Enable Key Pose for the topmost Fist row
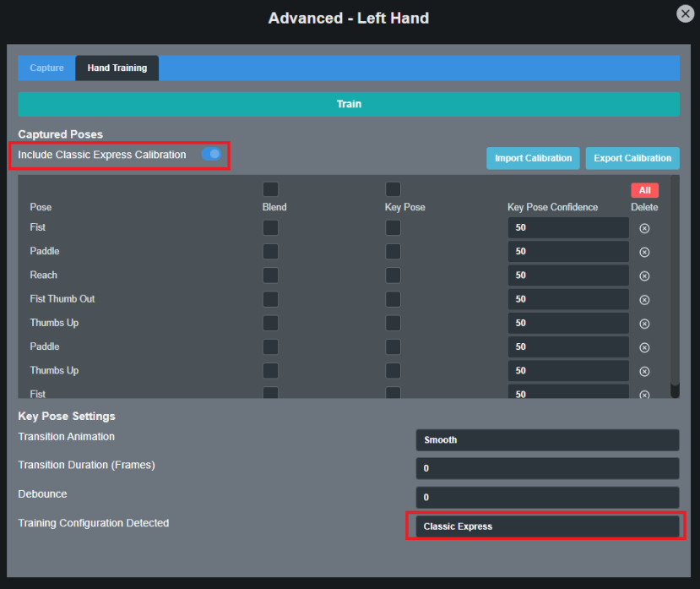The width and height of the screenshot is (700, 589). tap(393, 227)
